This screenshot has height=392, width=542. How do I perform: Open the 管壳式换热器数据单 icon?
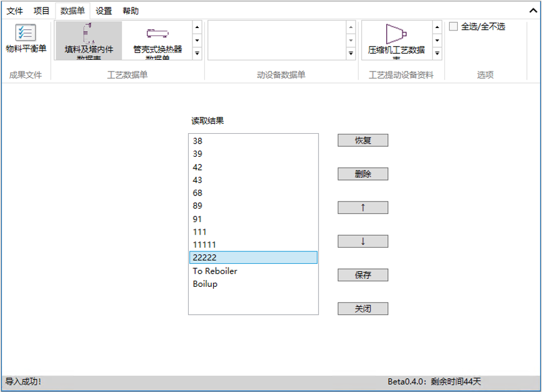pos(153,39)
